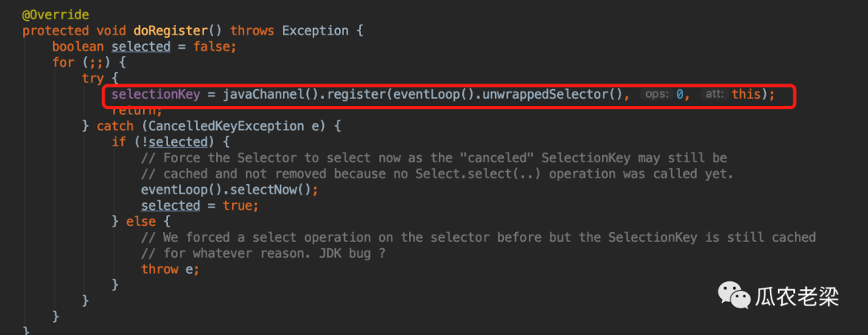Viewport: 868px width, 335px height.
Task: Click the att: parameter hint
Action: tap(714, 95)
